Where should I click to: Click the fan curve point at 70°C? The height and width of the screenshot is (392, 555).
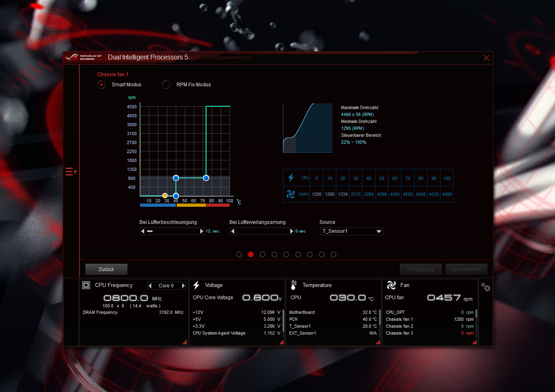click(x=206, y=178)
